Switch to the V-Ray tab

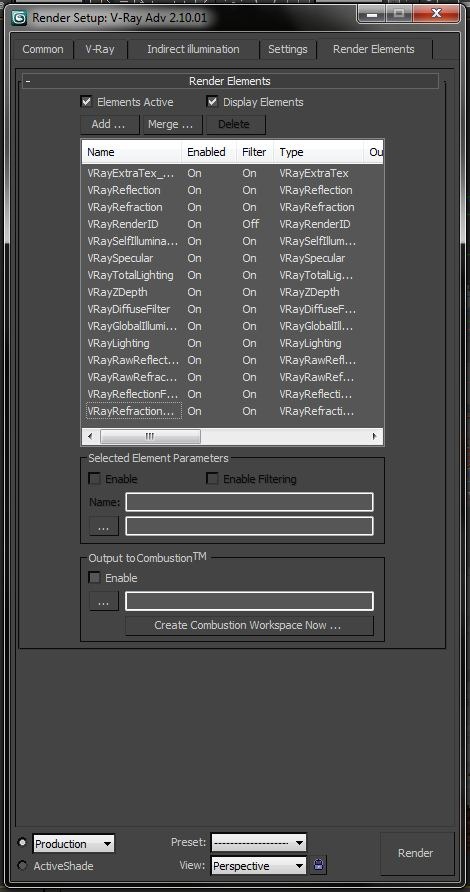tap(100, 49)
